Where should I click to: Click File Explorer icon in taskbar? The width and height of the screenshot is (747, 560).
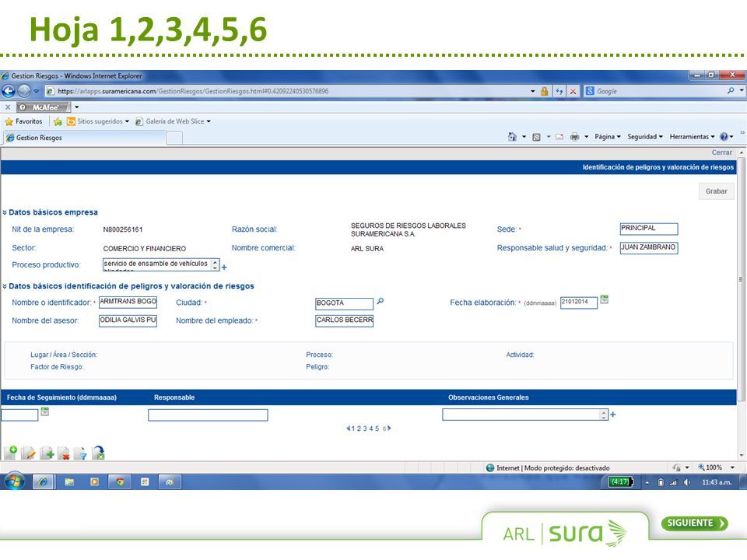tap(69, 482)
